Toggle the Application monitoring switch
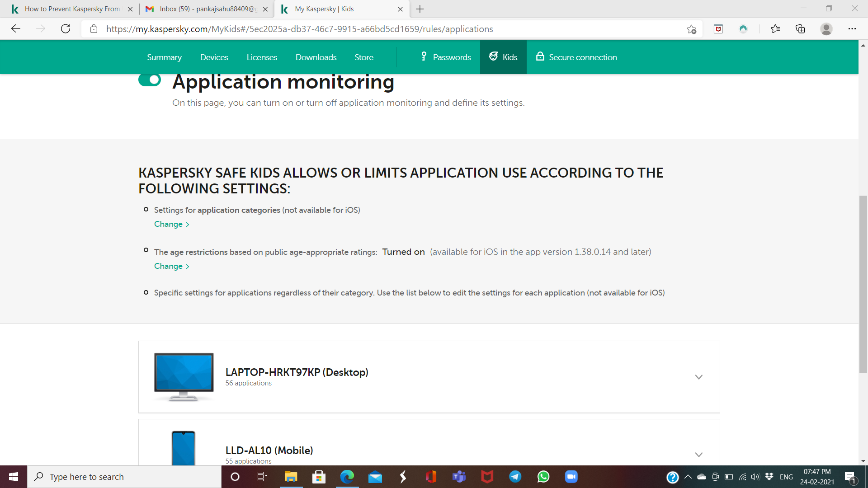 click(x=150, y=80)
